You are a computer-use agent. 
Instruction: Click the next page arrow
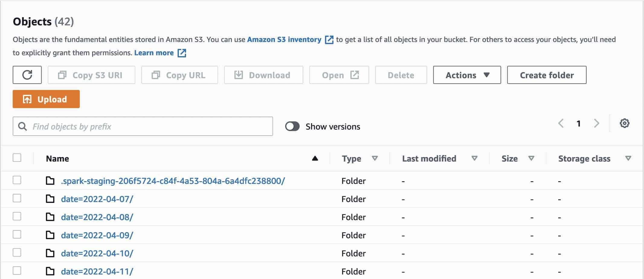597,123
